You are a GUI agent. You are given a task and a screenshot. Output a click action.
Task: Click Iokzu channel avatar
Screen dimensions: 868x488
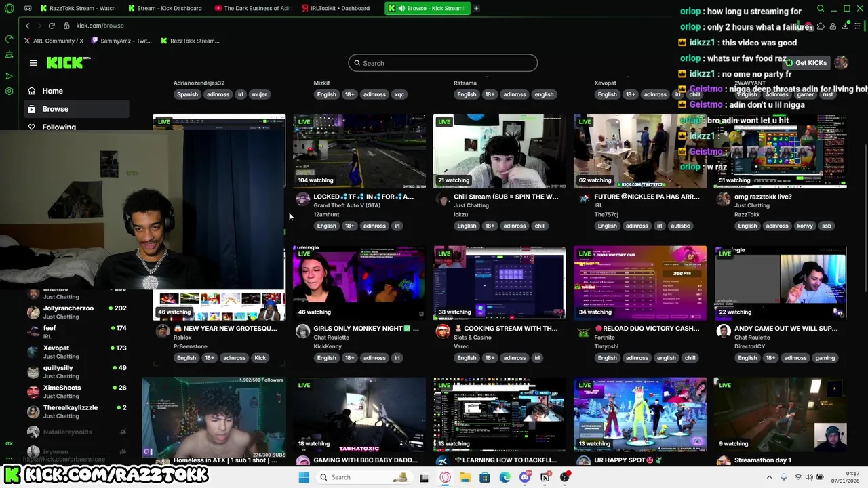443,199
